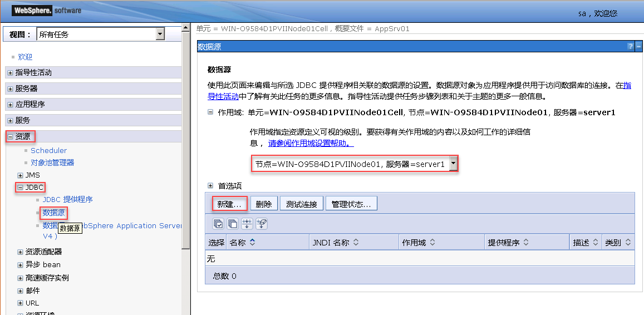The image size is (644, 315).
Task: Click the Show filter view icon
Action: pyautogui.click(x=247, y=224)
